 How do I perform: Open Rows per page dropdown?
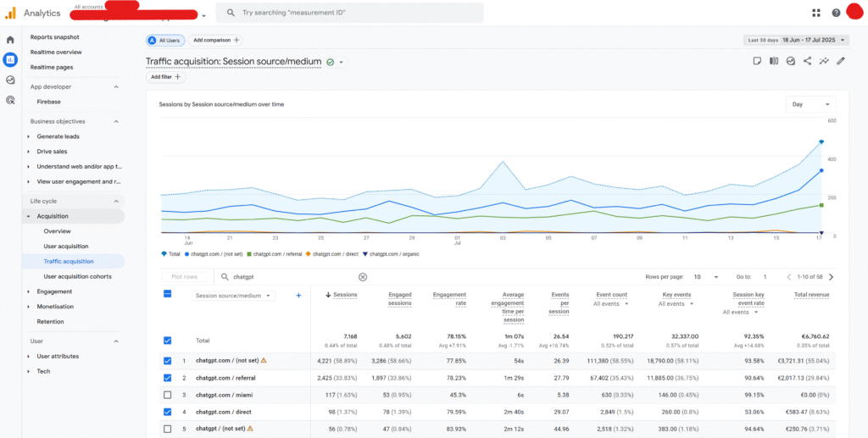[x=706, y=277]
